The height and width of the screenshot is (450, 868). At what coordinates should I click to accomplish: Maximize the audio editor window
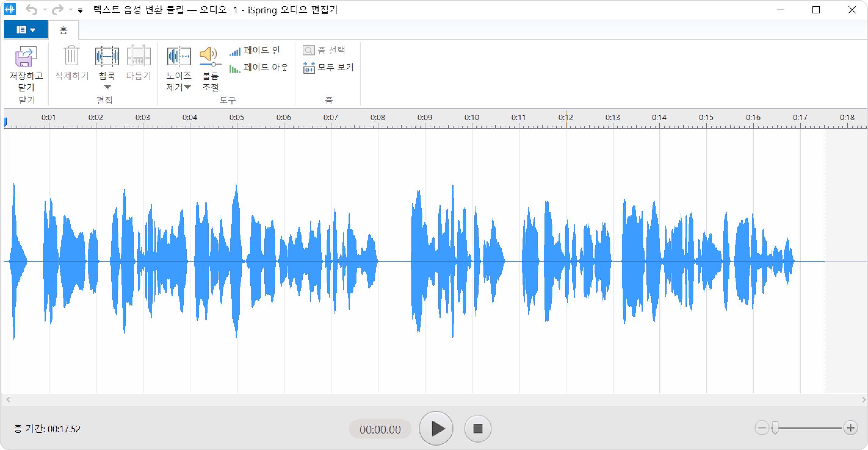click(x=816, y=10)
